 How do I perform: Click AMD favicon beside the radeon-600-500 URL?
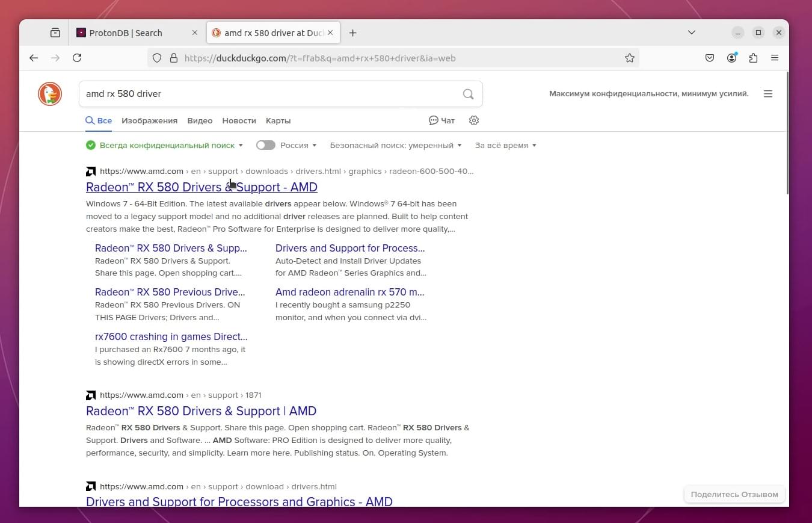91,172
